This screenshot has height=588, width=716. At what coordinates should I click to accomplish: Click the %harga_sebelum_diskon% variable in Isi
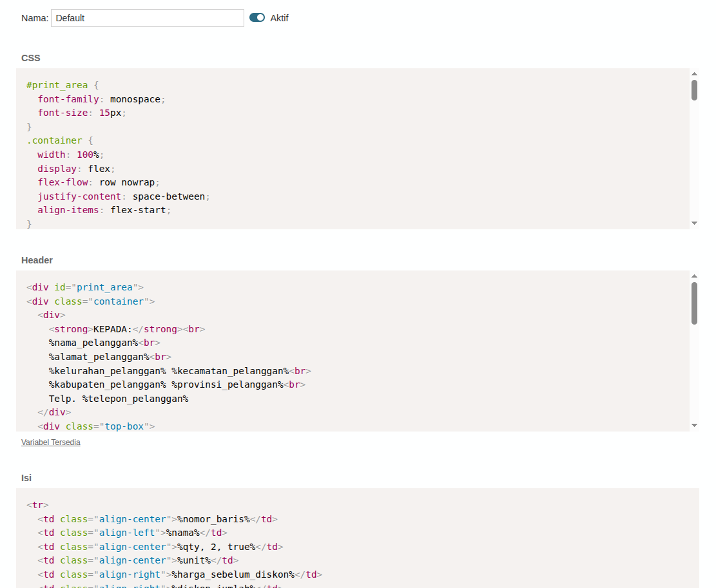[x=233, y=574]
